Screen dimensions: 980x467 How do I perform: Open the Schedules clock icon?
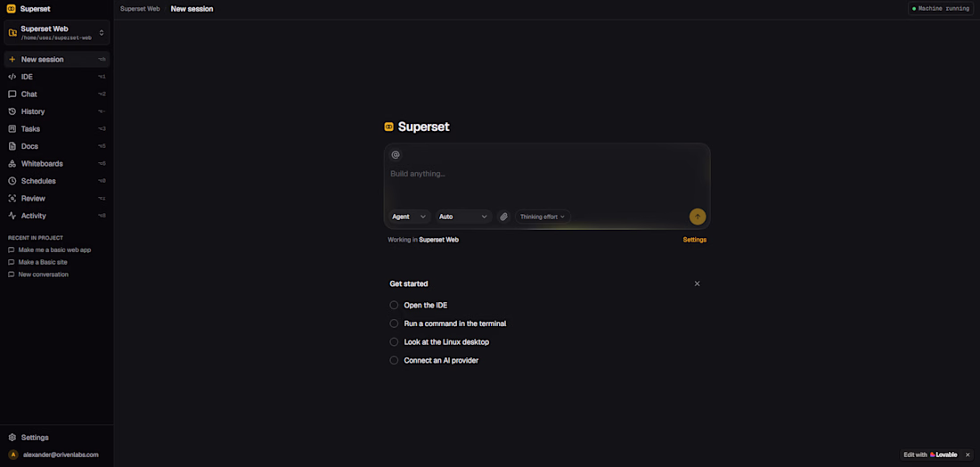[12, 181]
